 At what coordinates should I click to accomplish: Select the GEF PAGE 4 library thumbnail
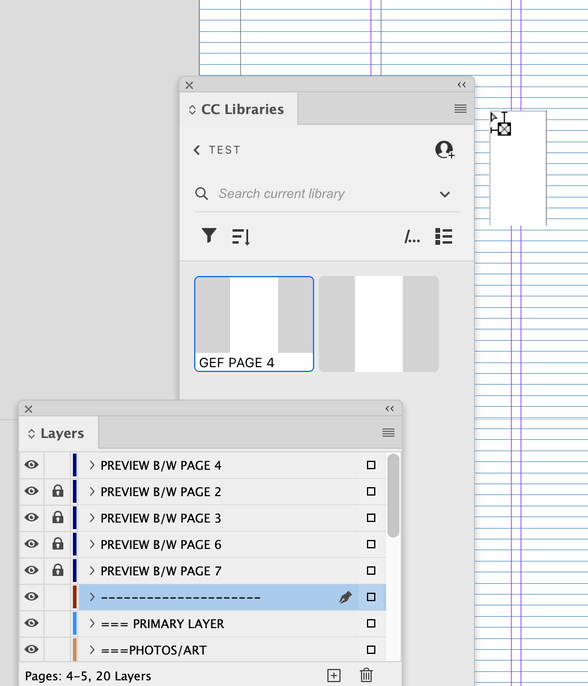point(254,324)
